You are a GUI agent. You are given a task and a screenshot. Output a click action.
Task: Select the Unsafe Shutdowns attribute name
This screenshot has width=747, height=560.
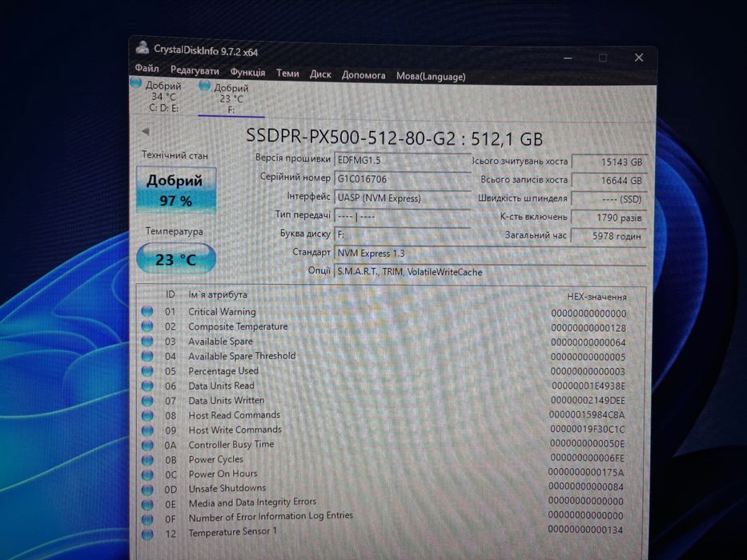[x=227, y=488]
